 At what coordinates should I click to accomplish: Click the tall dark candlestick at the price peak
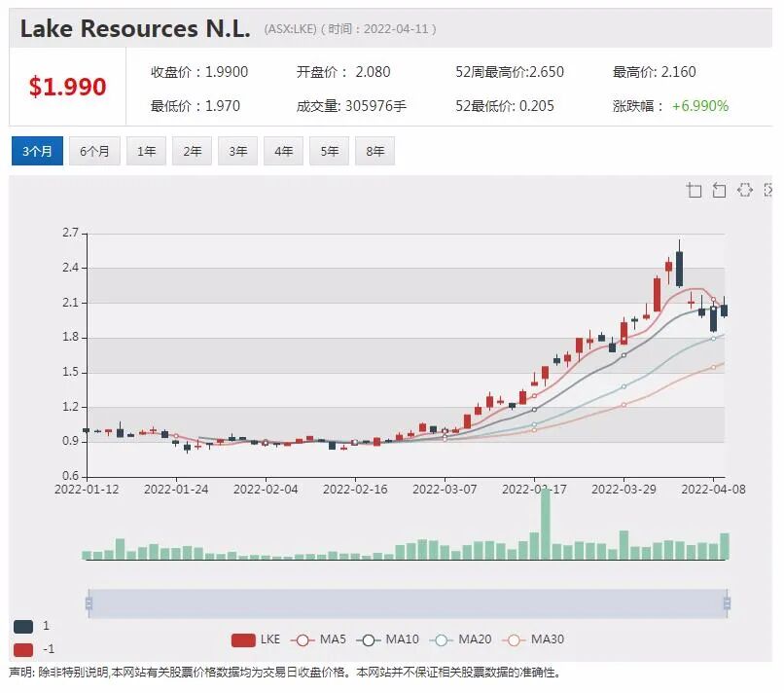pyautogui.click(x=679, y=270)
